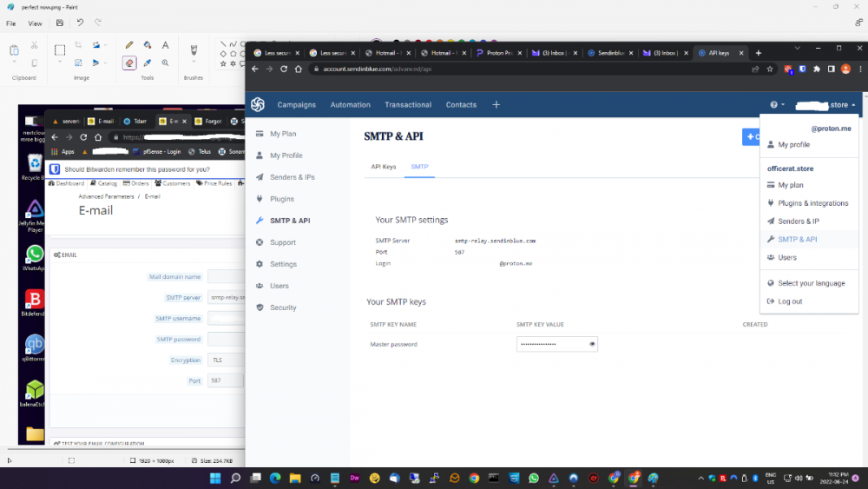
Task: Select the Pencil tool in Paint
Action: point(129,45)
